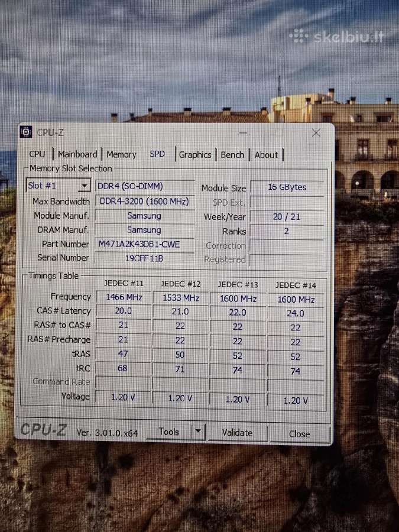Image resolution: width=399 pixels, height=532 pixels.
Task: Click the JEDEC #13 1600 MHz cell
Action: pos(238,299)
